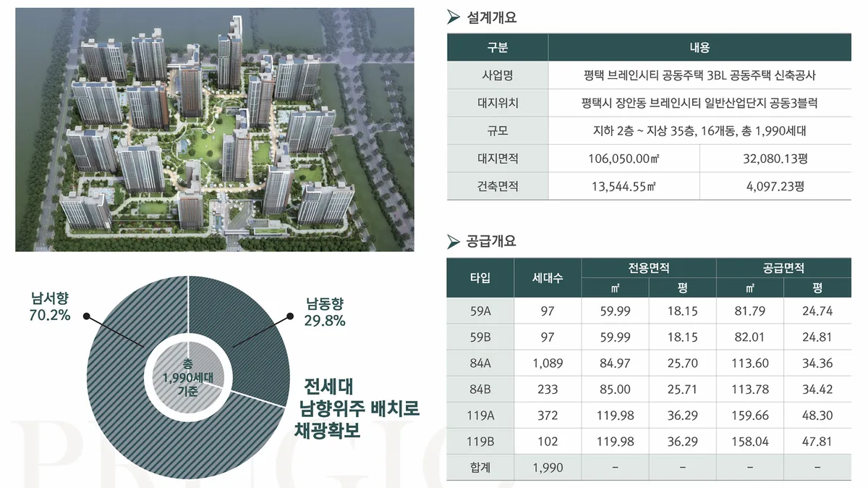Select the value 4,097.23평

click(775, 186)
